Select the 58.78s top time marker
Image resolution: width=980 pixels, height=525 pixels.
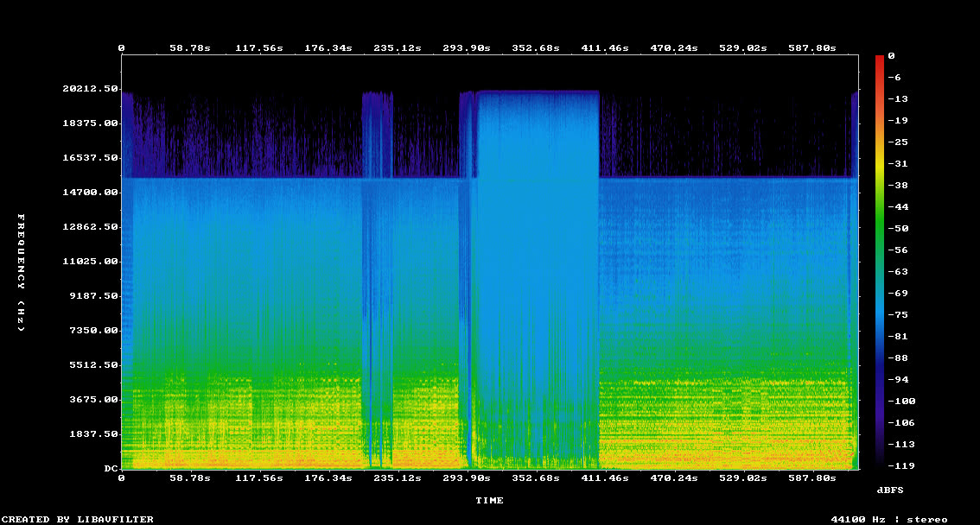coord(190,48)
